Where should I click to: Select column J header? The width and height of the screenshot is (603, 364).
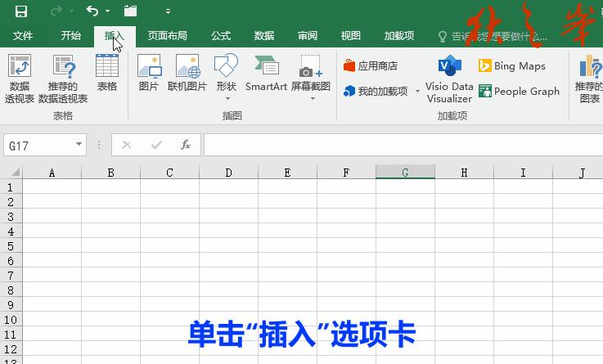578,173
